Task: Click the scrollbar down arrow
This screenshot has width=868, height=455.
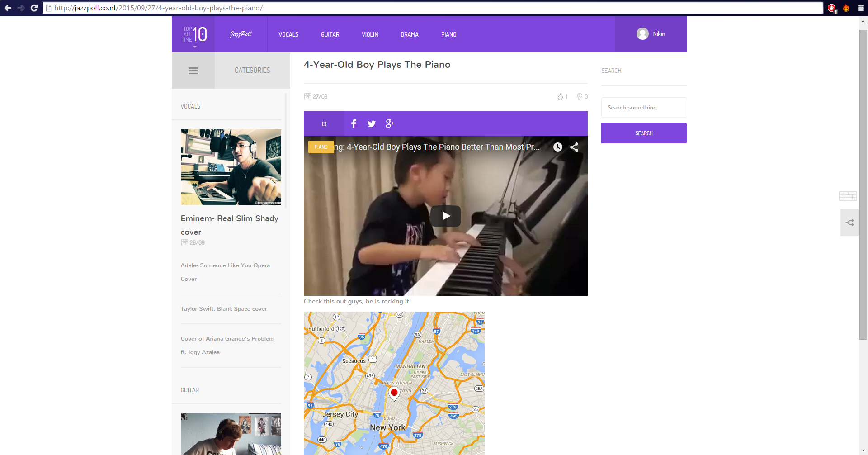Action: click(x=863, y=450)
